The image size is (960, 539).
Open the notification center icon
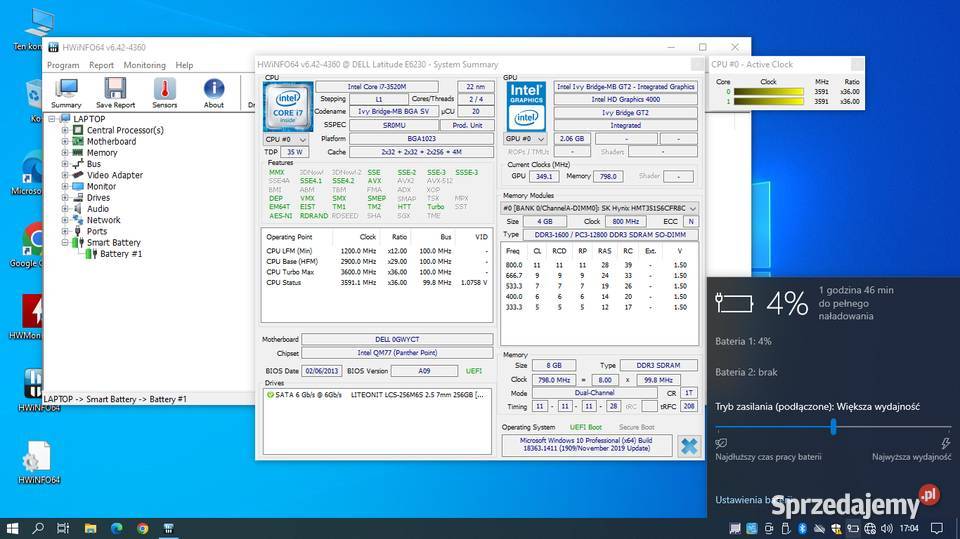pos(937,528)
